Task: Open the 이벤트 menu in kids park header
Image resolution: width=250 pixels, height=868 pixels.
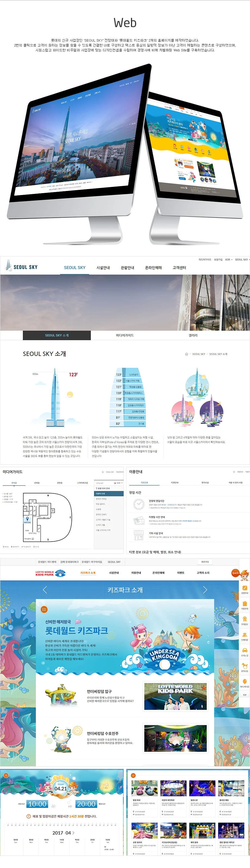Action: (x=181, y=573)
